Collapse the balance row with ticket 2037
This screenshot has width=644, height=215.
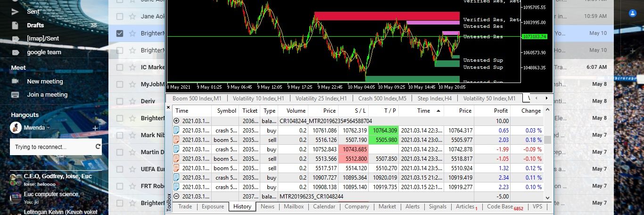(x=177, y=197)
